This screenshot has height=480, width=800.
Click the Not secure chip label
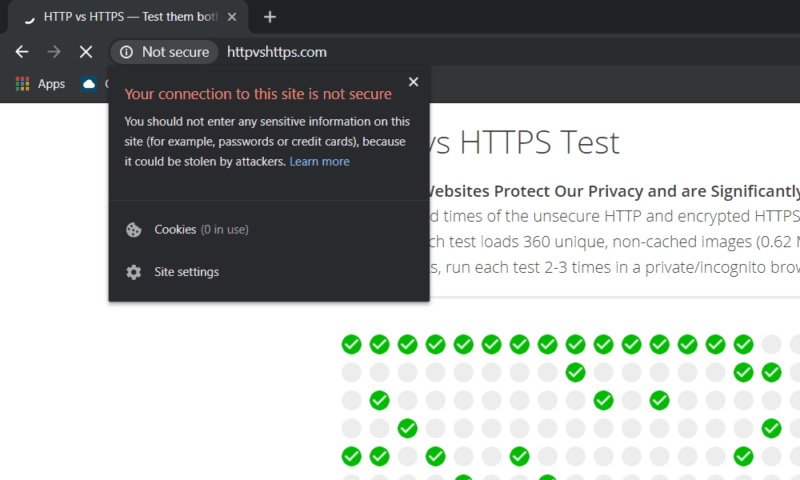(x=176, y=52)
